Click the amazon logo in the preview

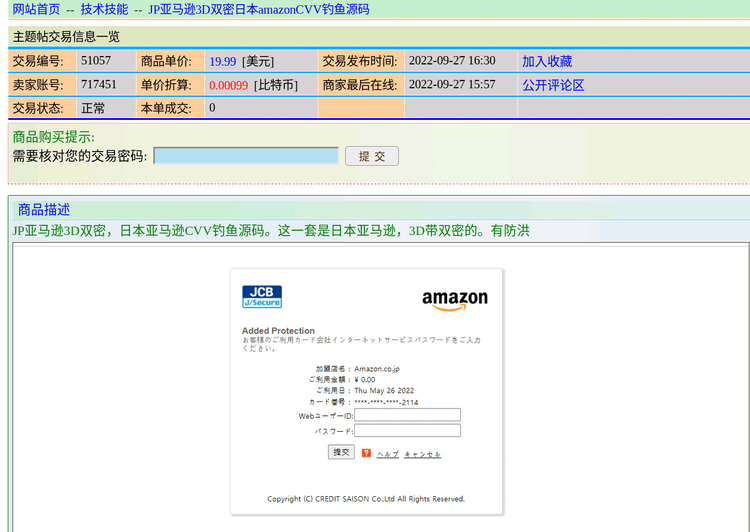click(x=455, y=300)
